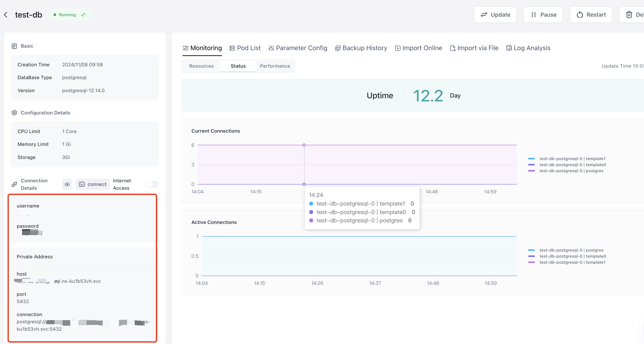
Task: Show credentials with the eye icon
Action: pyautogui.click(x=67, y=184)
